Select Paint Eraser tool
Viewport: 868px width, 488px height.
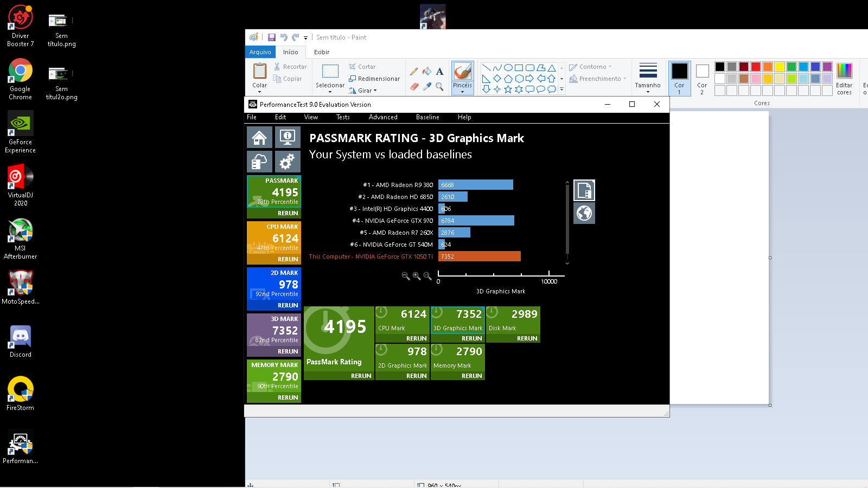(x=414, y=86)
